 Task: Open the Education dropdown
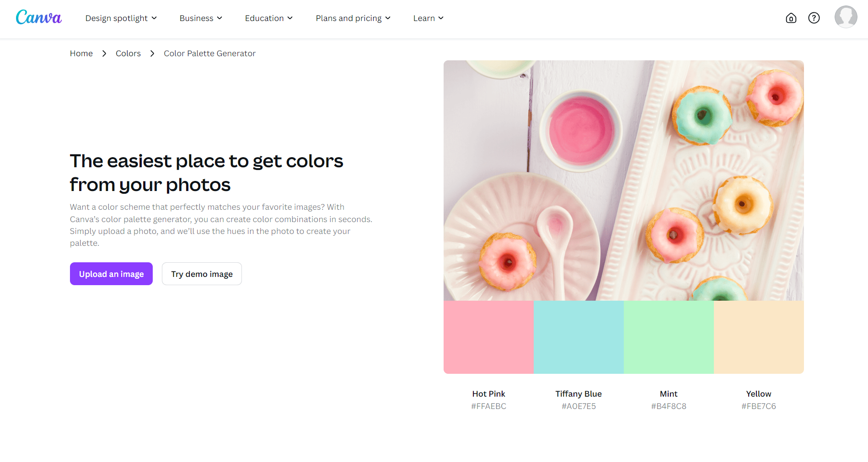click(268, 18)
